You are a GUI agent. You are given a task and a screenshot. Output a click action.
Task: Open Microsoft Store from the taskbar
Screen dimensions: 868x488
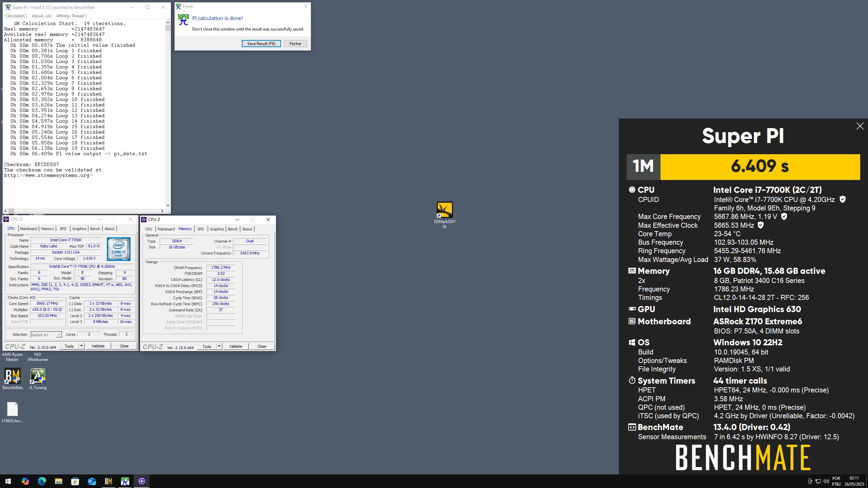[x=75, y=481]
